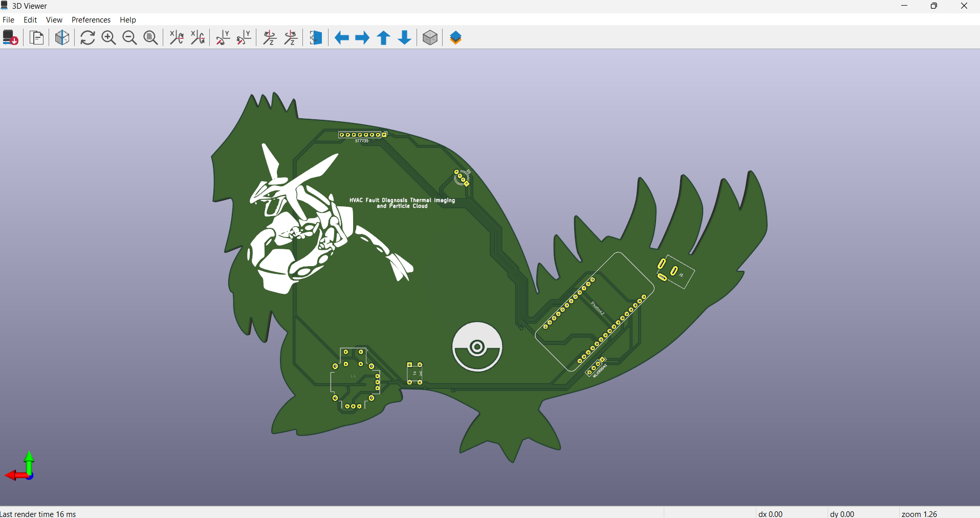980x518 pixels.
Task: Pan the board left with the blue arrow
Action: click(341, 38)
